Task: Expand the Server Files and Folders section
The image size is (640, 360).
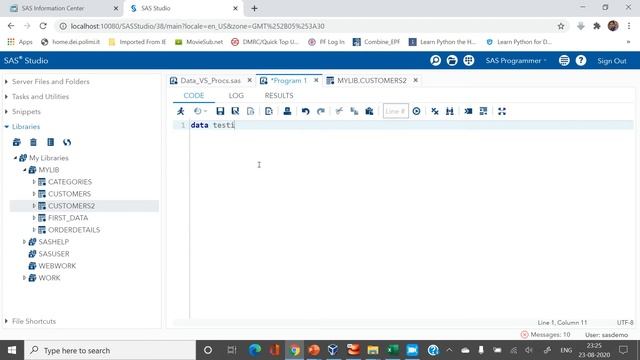Action: point(7,82)
